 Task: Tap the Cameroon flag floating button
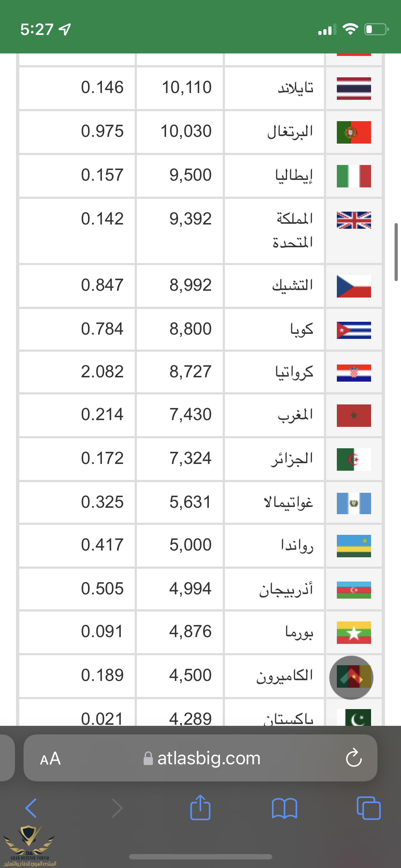click(351, 677)
